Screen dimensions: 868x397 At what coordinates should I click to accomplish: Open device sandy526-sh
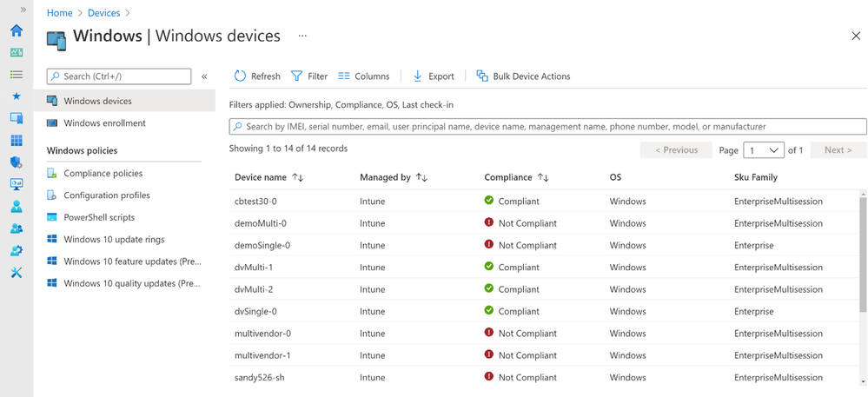pyautogui.click(x=260, y=378)
